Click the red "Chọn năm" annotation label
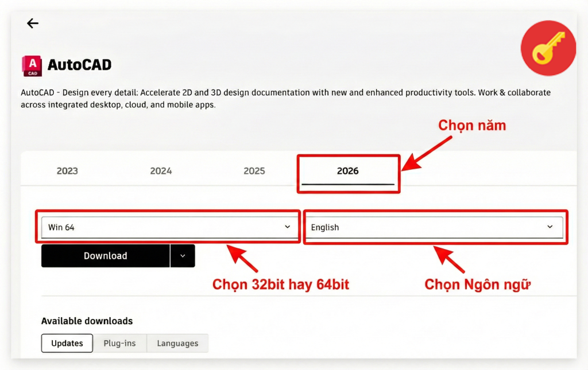The height and width of the screenshot is (370, 588). (472, 125)
